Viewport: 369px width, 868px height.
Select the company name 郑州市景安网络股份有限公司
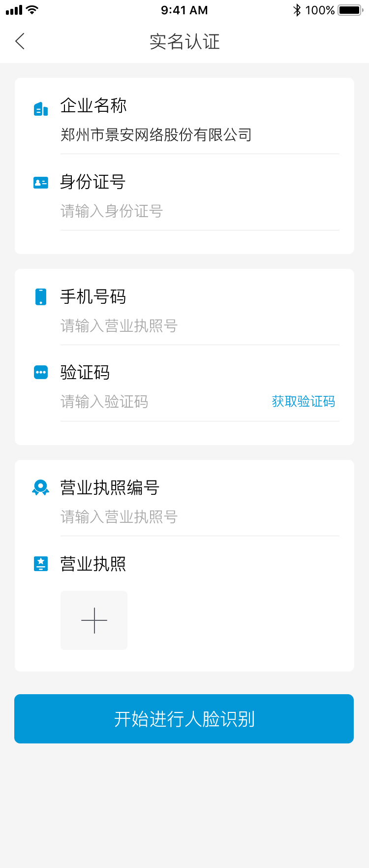click(x=156, y=135)
